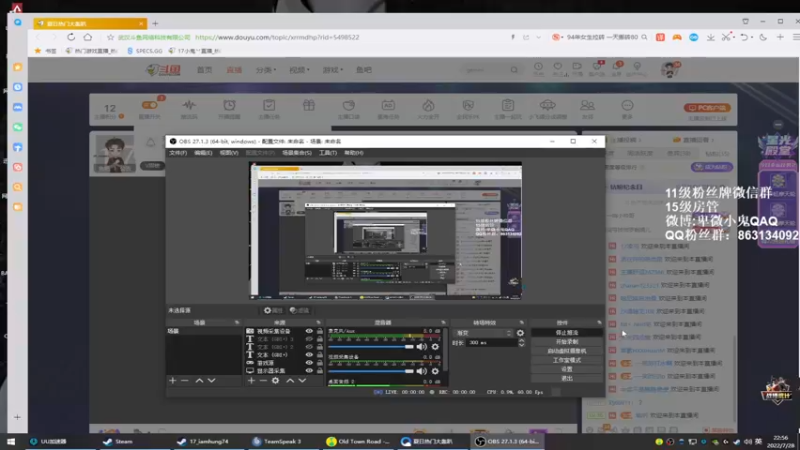Click Douyu search magnifier icon

(514, 70)
